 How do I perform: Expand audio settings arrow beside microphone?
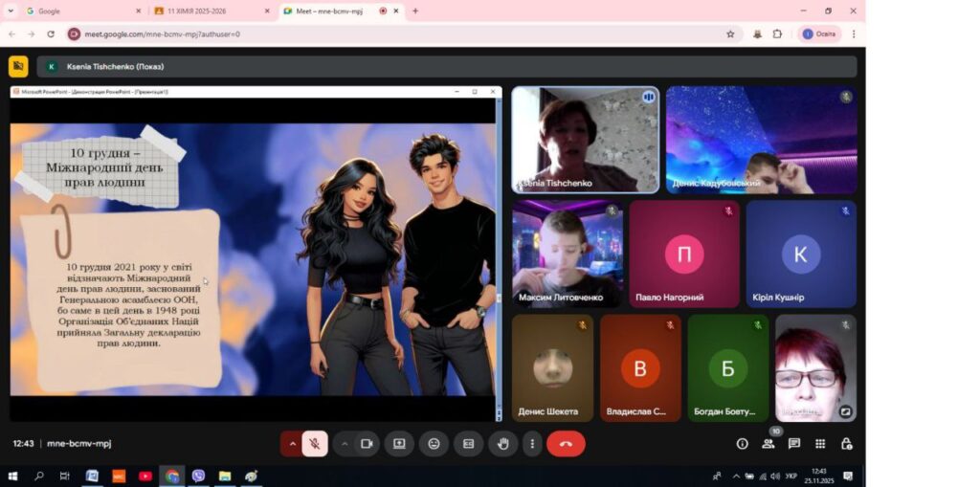click(x=292, y=444)
